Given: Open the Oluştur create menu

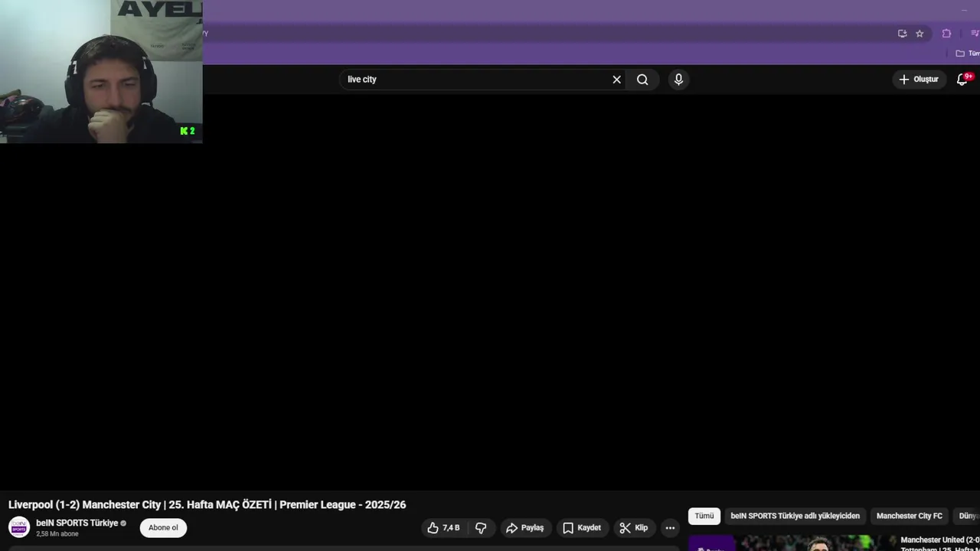Looking at the screenshot, I should (919, 80).
